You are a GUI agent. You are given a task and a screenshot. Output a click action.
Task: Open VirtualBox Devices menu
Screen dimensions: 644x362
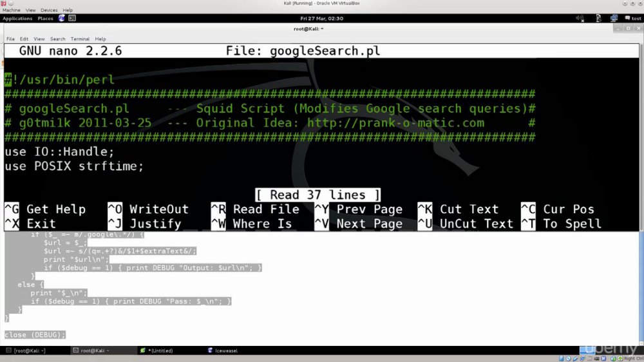click(x=49, y=10)
